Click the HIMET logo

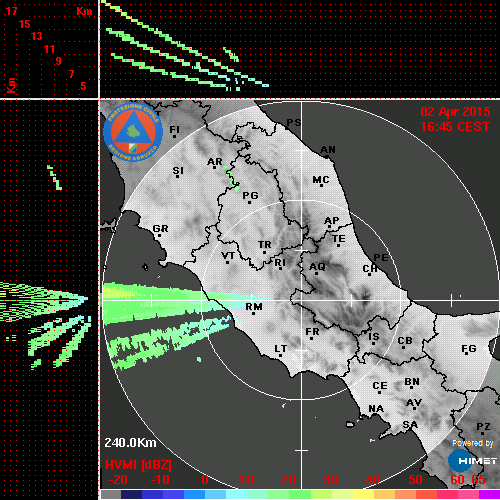[x=473, y=461]
